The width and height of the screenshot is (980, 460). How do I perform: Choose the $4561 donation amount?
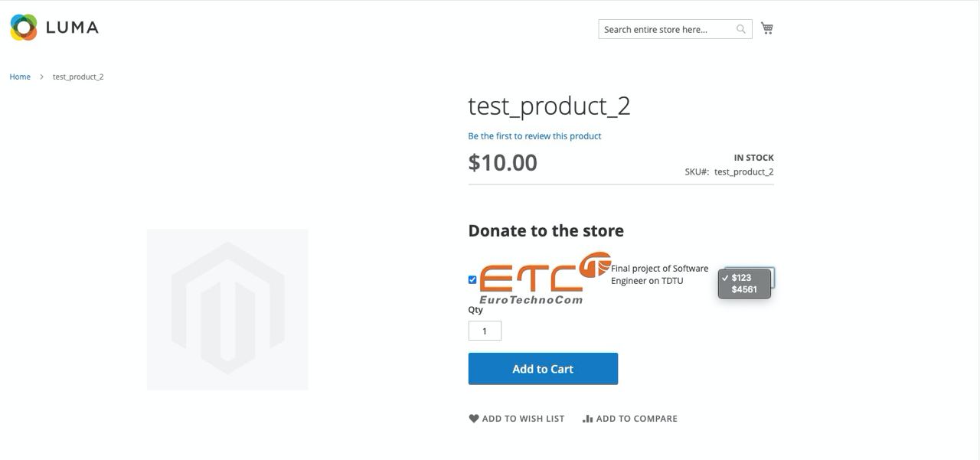coord(744,289)
